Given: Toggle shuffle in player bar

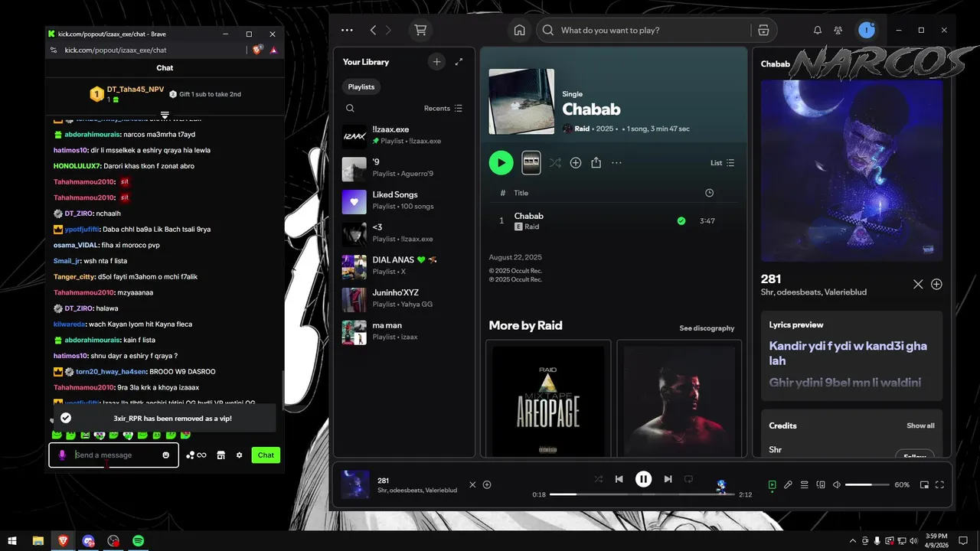Looking at the screenshot, I should [599, 479].
